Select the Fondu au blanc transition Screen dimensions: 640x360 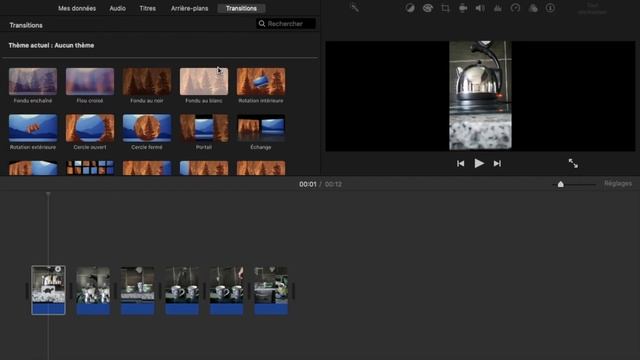tap(204, 81)
